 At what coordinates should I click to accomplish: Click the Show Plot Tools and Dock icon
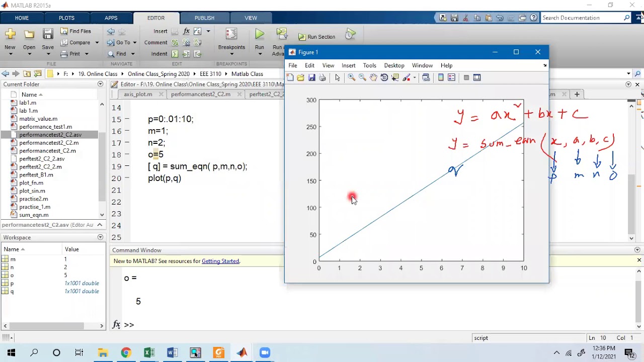coord(477,77)
